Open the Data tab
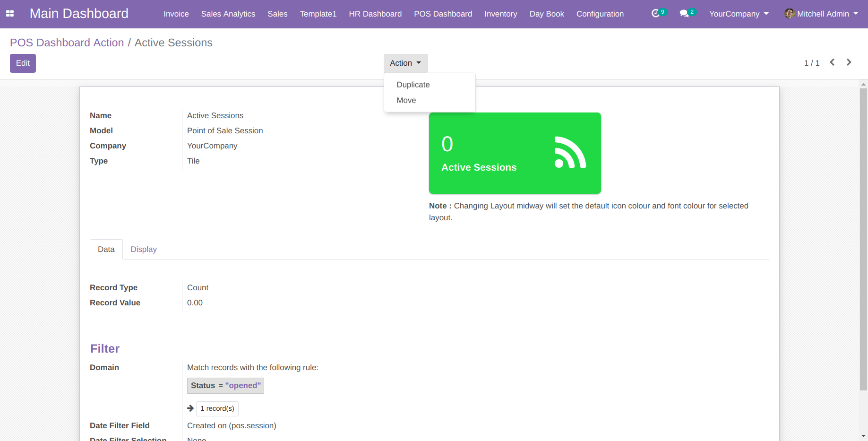Screen dimensions: 868x441 (x=106, y=249)
